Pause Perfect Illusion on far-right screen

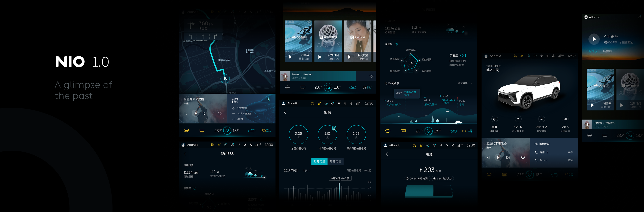[x=587, y=124]
